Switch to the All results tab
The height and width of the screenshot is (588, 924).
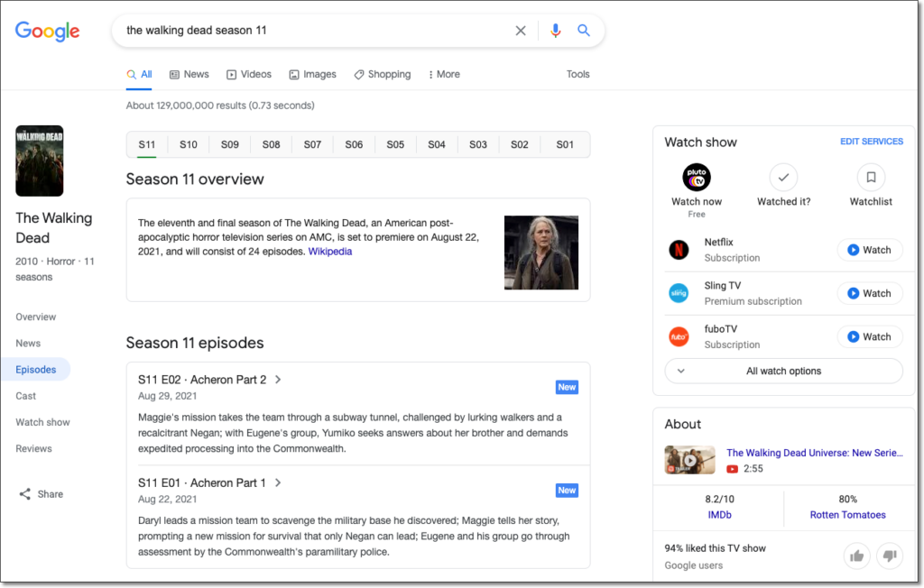tap(139, 74)
